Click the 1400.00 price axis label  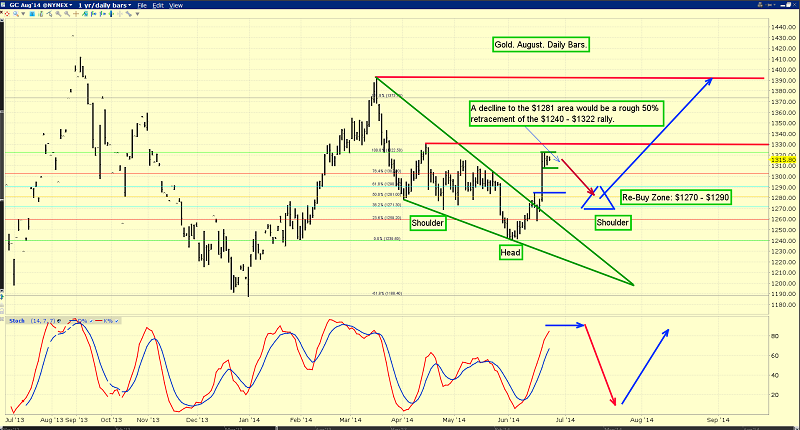pos(785,70)
